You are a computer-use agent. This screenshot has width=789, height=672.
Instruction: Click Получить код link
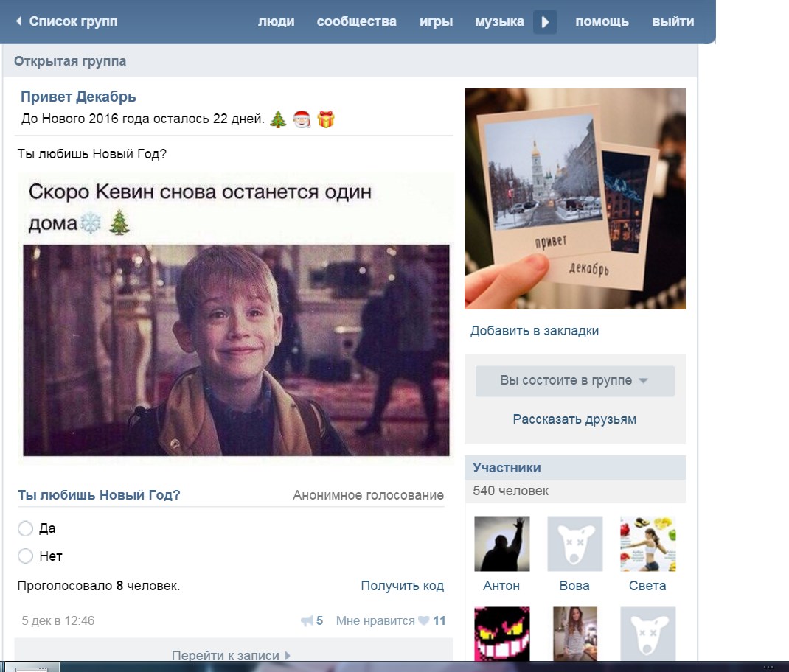coord(402,586)
